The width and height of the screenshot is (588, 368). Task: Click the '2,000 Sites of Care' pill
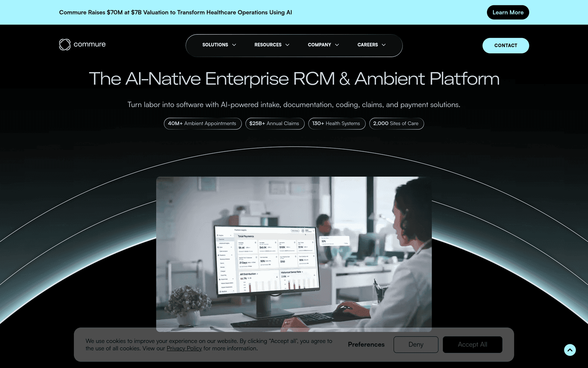[x=397, y=123]
